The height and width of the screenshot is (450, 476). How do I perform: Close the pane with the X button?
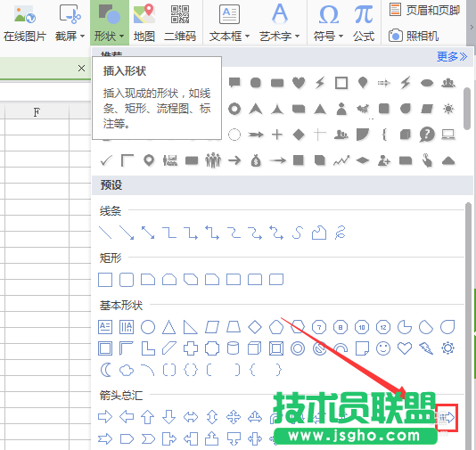click(x=81, y=69)
